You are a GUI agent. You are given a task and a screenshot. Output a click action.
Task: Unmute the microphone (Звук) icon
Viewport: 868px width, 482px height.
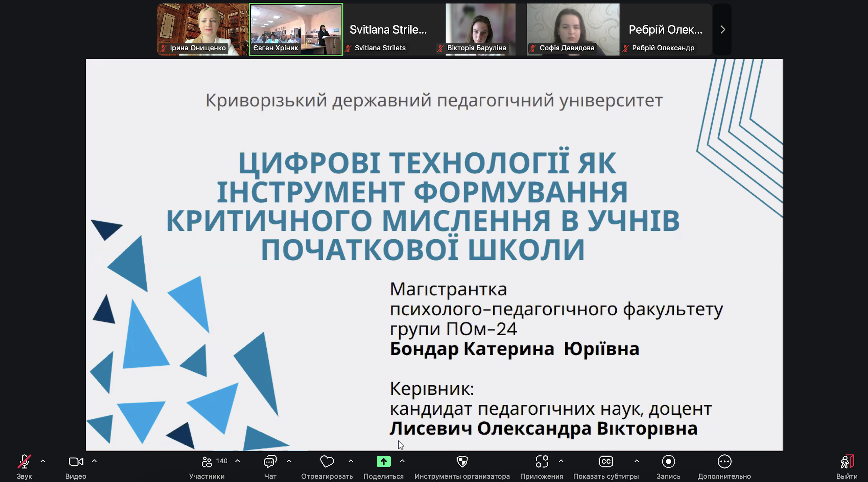point(24,461)
